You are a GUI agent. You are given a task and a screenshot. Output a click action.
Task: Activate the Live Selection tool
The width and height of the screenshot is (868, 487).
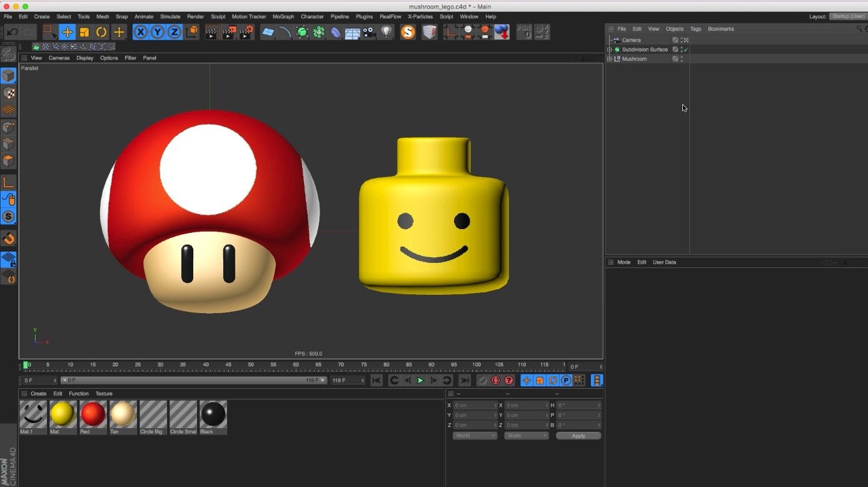click(49, 32)
